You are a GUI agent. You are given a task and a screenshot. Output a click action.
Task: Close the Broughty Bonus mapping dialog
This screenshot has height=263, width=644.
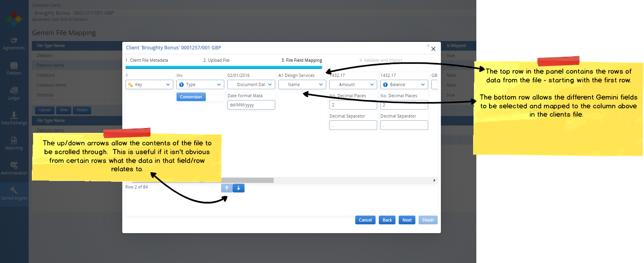(x=433, y=49)
